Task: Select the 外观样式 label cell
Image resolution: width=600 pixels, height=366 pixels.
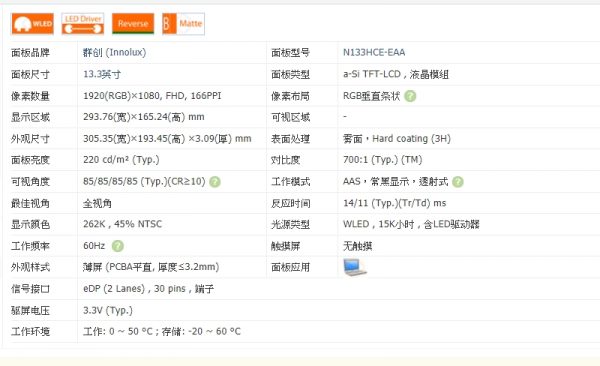Action: (30, 267)
